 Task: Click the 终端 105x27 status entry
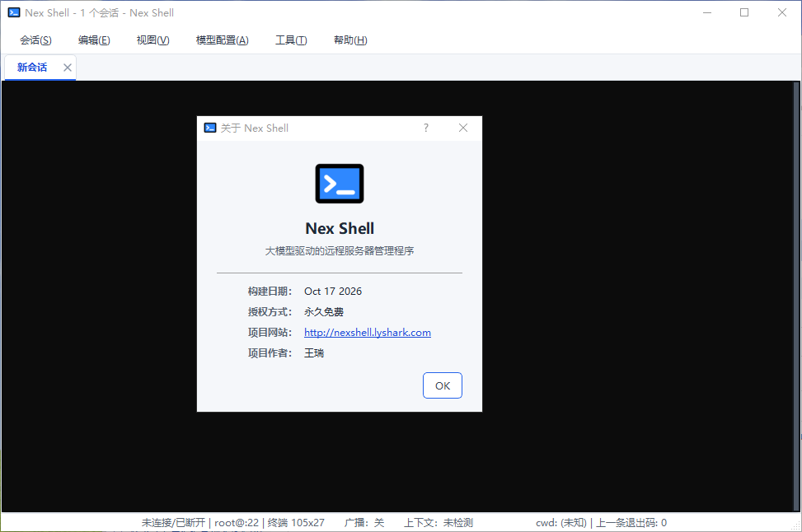296,523
